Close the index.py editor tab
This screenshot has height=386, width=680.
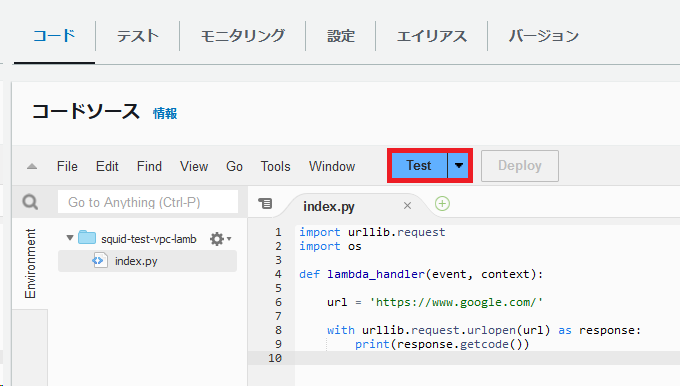[x=407, y=206]
